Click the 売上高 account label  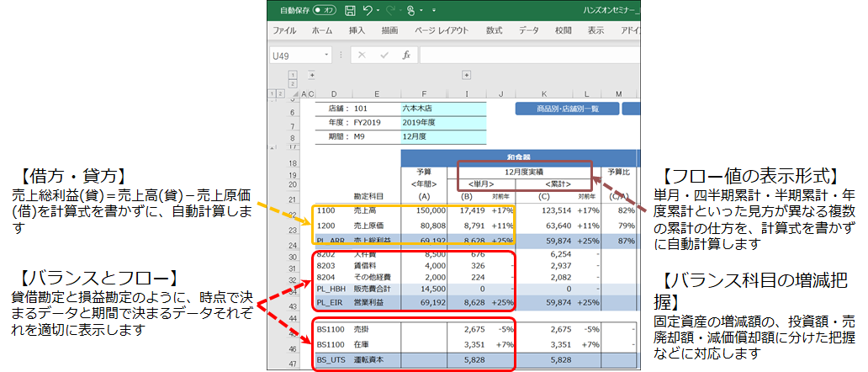(364, 211)
